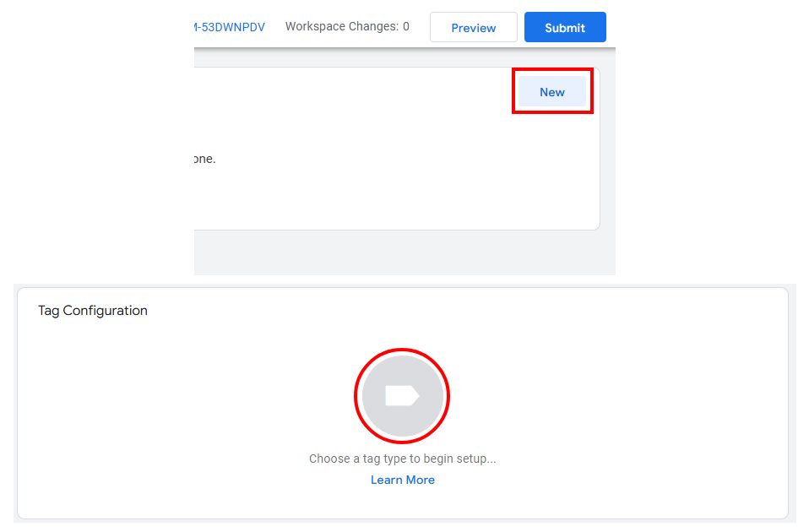The width and height of the screenshot is (809, 532).
Task: Follow the Learn More link
Action: click(x=402, y=480)
